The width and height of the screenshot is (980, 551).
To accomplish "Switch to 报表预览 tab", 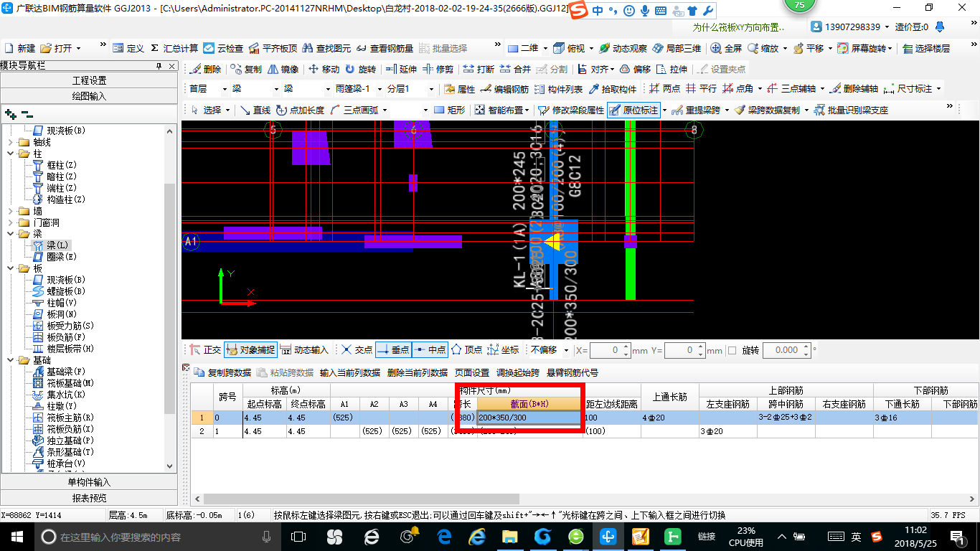I will (89, 498).
